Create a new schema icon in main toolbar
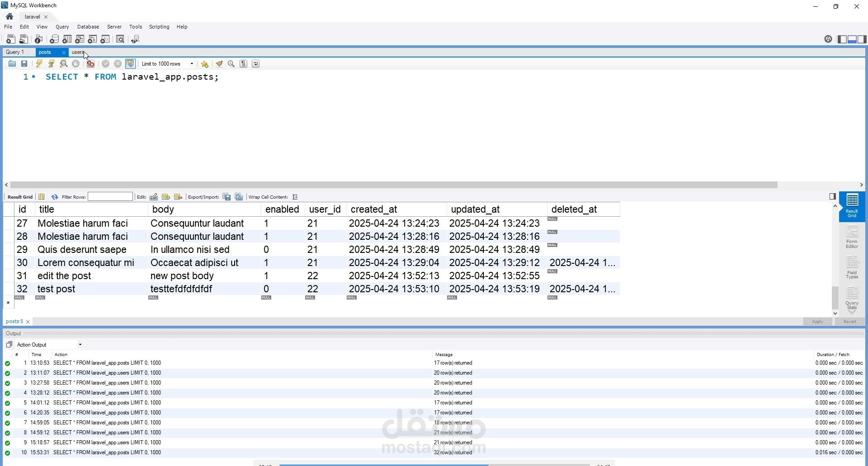 point(54,39)
